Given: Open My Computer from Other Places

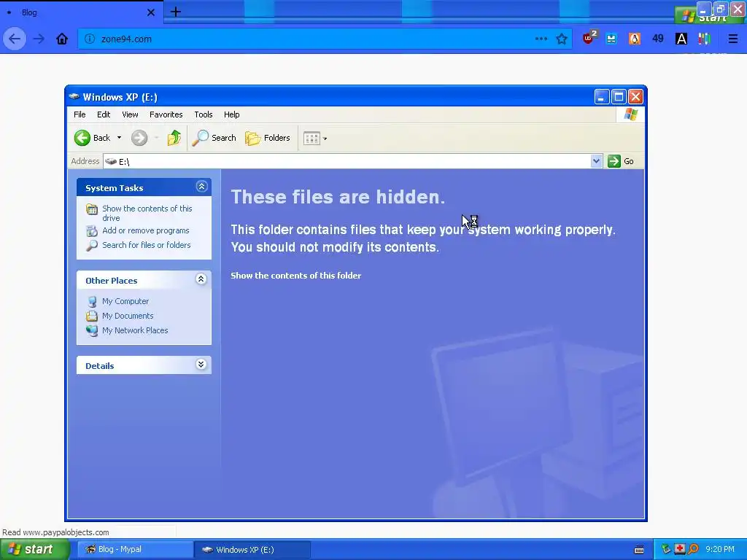Looking at the screenshot, I should (x=125, y=301).
